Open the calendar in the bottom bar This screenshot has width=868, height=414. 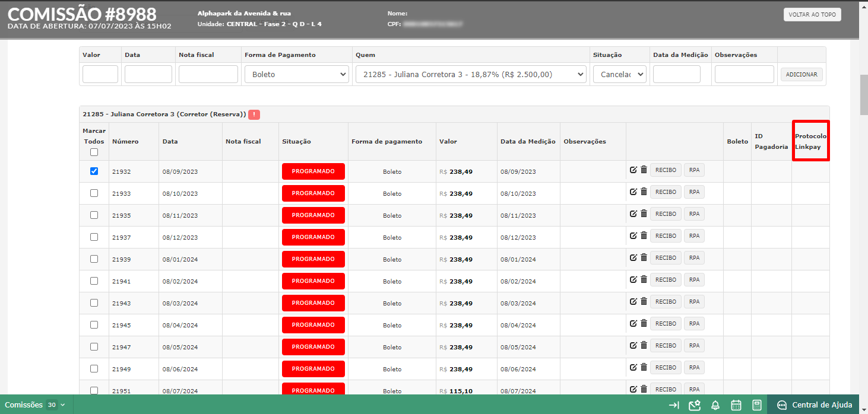point(736,405)
